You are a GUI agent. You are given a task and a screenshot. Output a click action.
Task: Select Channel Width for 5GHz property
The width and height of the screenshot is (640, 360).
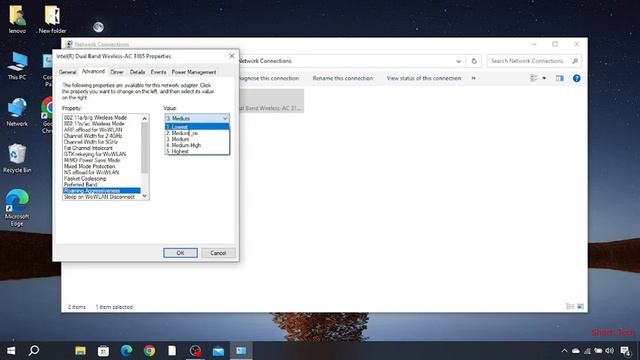[x=102, y=142]
